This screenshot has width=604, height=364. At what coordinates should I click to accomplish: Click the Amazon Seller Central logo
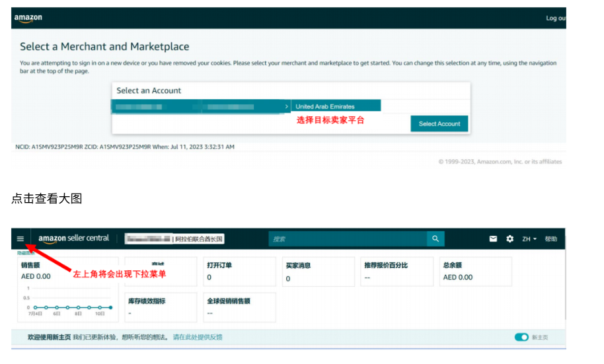(73, 239)
